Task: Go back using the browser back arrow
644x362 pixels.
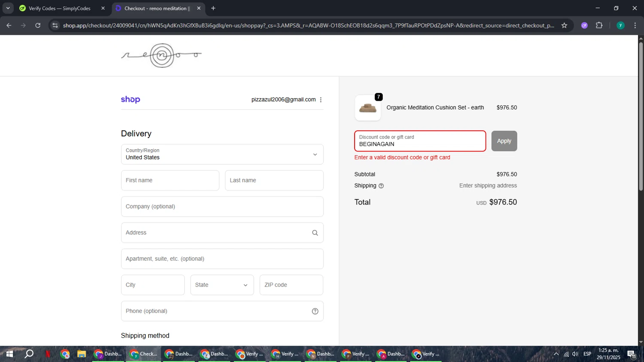Action: pyautogui.click(x=9, y=25)
